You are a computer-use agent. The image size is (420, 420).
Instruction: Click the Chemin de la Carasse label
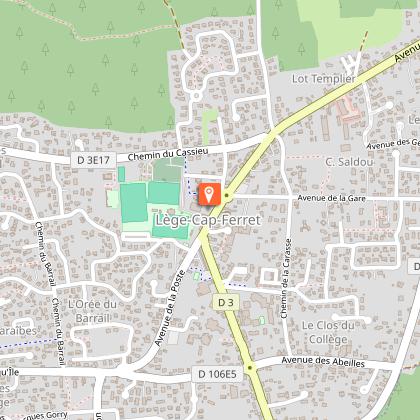(x=286, y=279)
